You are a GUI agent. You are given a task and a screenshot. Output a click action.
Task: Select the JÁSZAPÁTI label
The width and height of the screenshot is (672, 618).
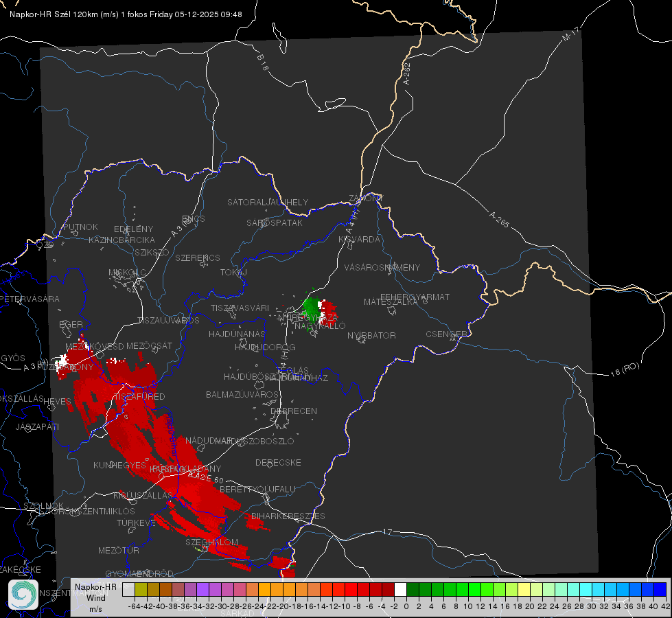[37, 426]
